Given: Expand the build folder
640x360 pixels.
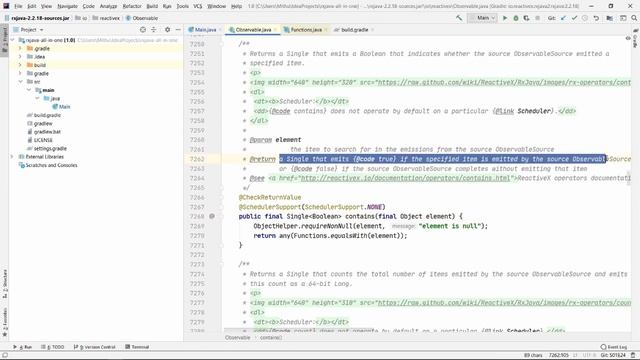Looking at the screenshot, I should coord(20,65).
